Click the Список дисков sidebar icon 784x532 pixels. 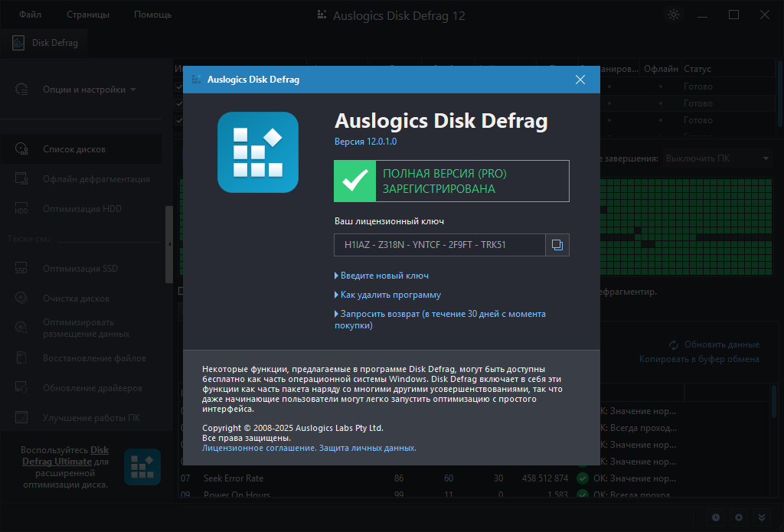point(21,149)
